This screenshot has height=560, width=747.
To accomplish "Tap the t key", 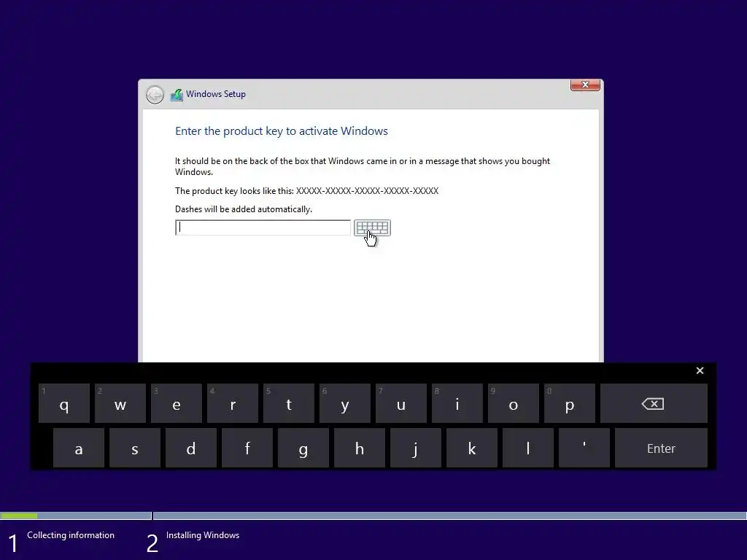I will click(x=289, y=403).
